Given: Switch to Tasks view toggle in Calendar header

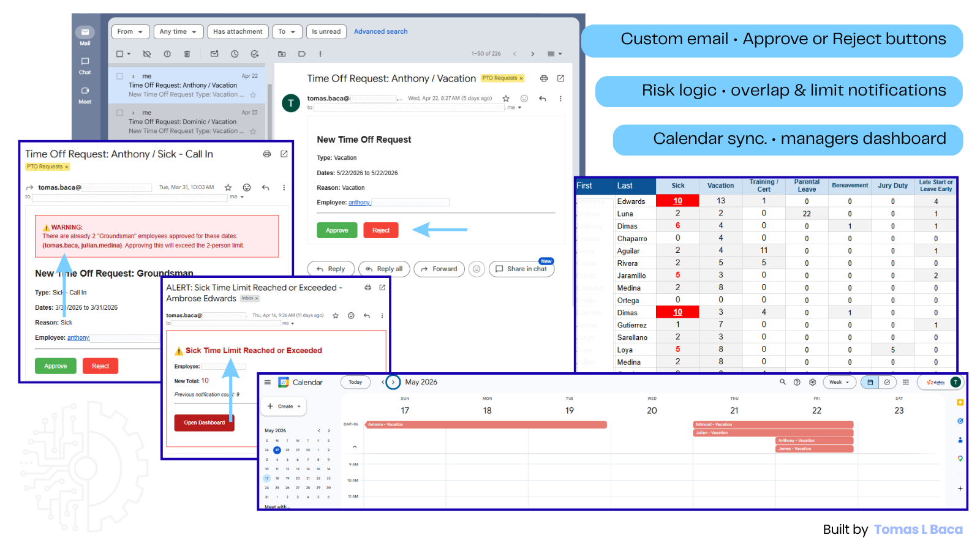Looking at the screenshot, I should [x=887, y=382].
